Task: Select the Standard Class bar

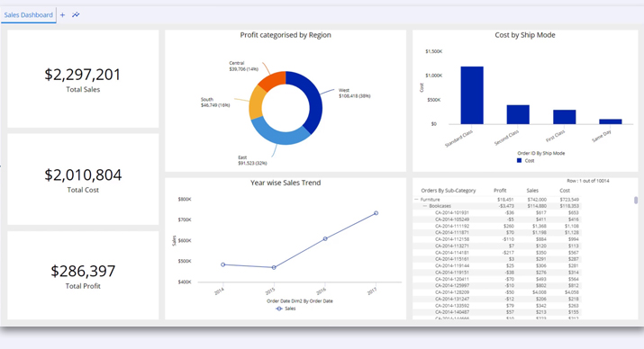Action: [472, 95]
